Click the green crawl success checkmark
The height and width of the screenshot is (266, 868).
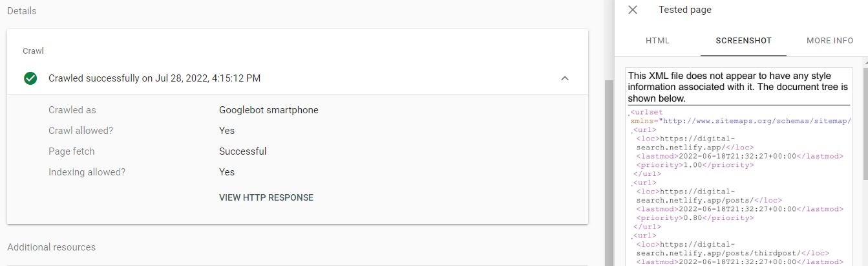(x=30, y=78)
